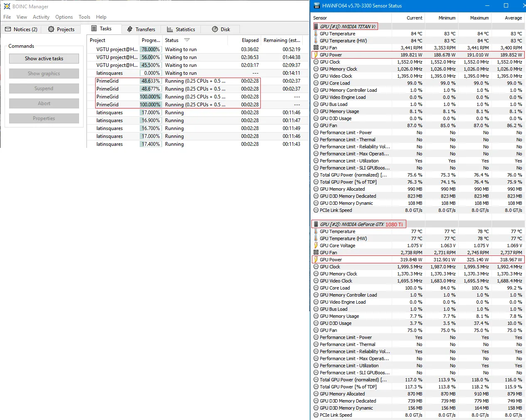Screen dimensions: 526x420
Task: Click the lightning bolt icon of GTX 1080 Ti GPU Power
Action: pos(316,260)
